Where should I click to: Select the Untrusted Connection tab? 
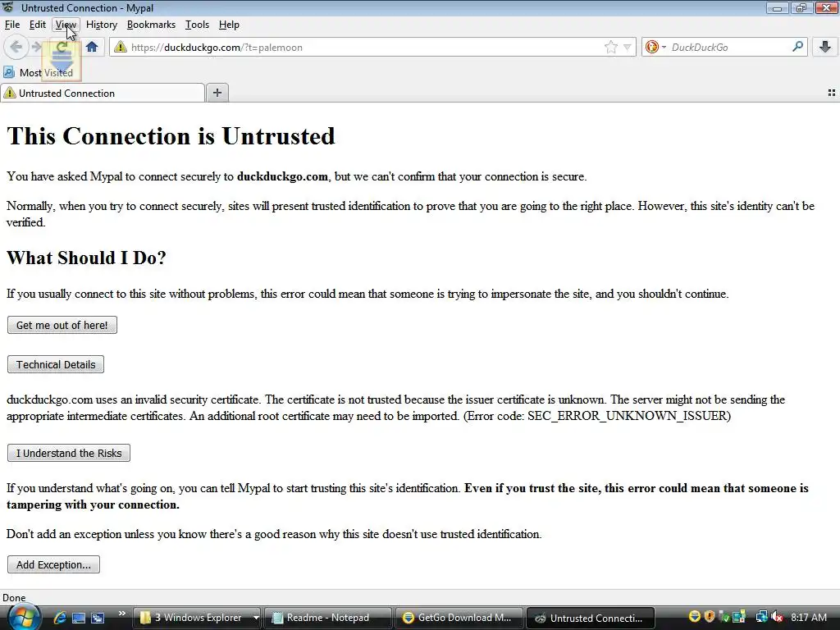click(103, 94)
